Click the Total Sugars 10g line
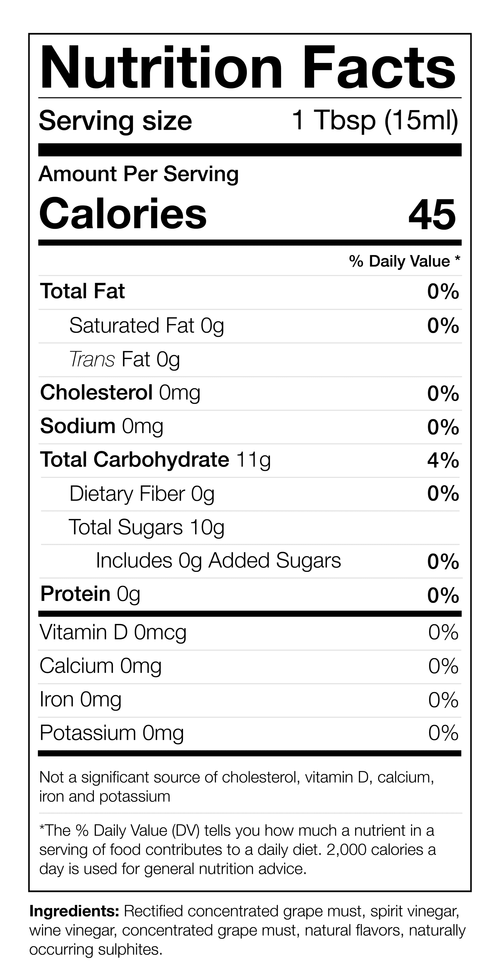 147,527
